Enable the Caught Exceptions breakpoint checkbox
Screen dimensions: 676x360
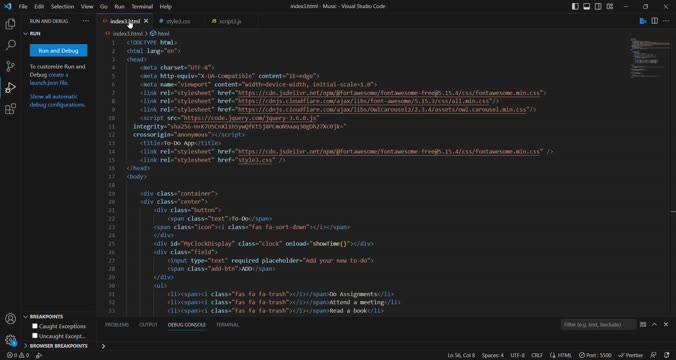point(35,326)
